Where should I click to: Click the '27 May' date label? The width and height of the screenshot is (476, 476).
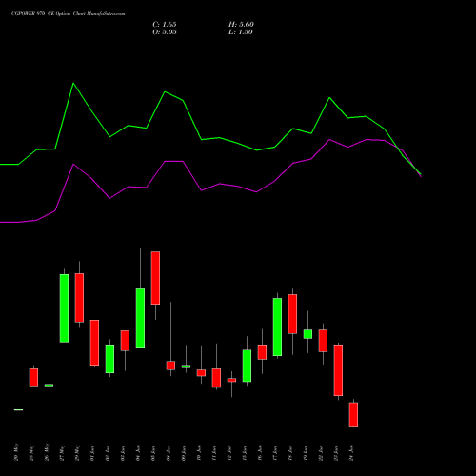pos(62,452)
